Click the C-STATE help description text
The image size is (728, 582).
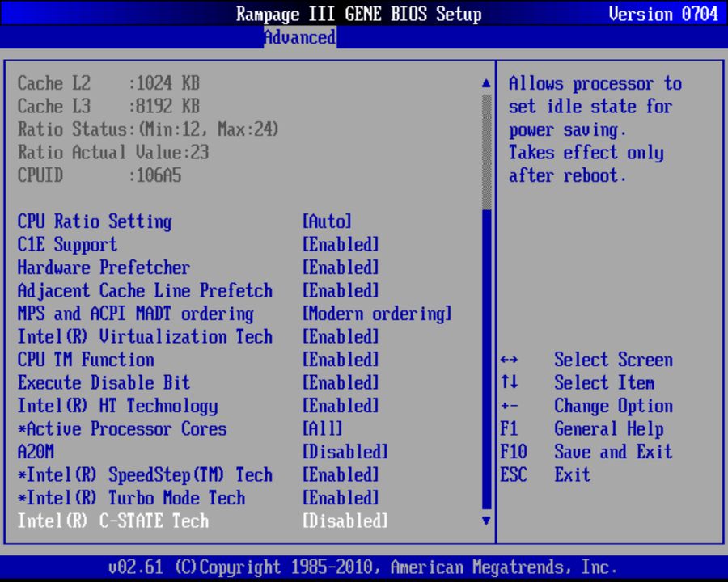coord(595,129)
